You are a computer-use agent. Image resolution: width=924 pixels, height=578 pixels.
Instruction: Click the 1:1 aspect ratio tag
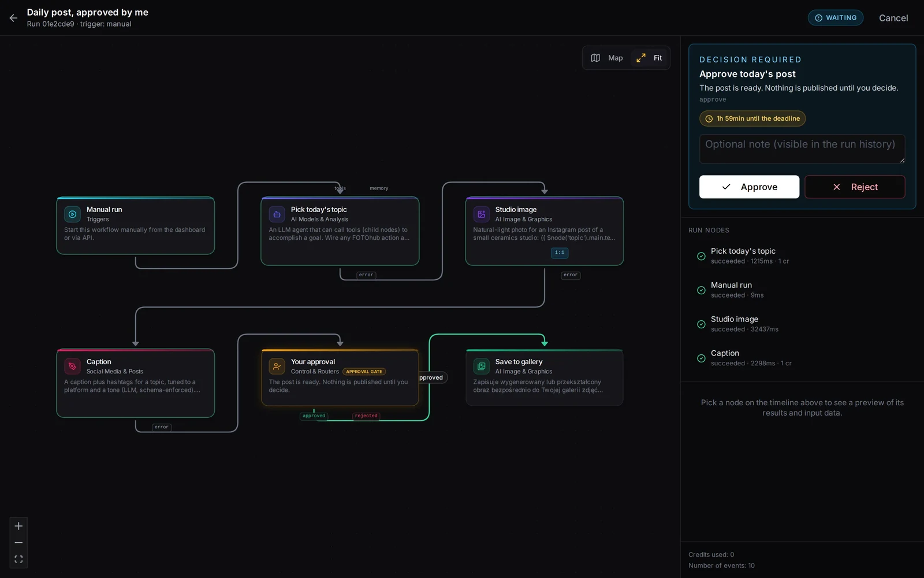[560, 253]
